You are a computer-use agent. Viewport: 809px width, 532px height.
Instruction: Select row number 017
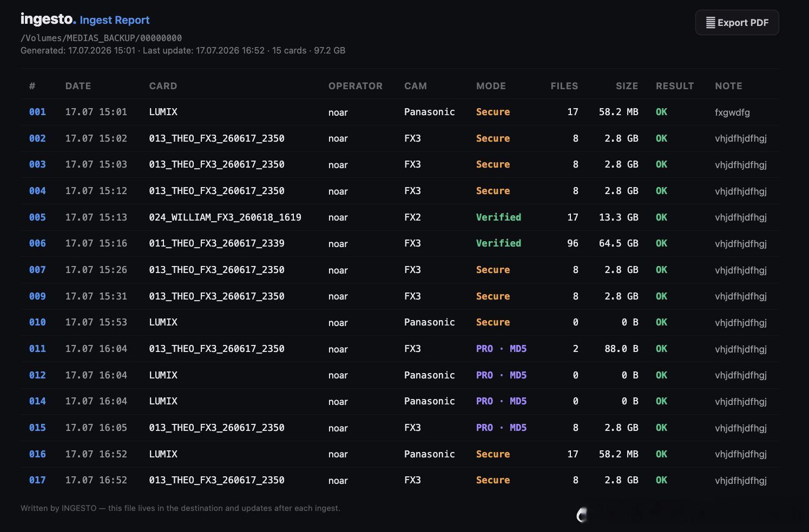(x=37, y=480)
